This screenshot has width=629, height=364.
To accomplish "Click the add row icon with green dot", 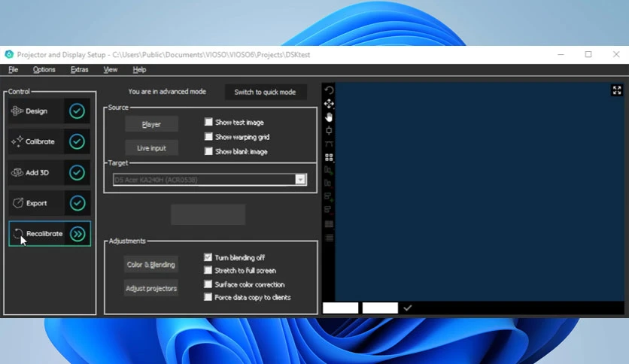I will [x=328, y=196].
